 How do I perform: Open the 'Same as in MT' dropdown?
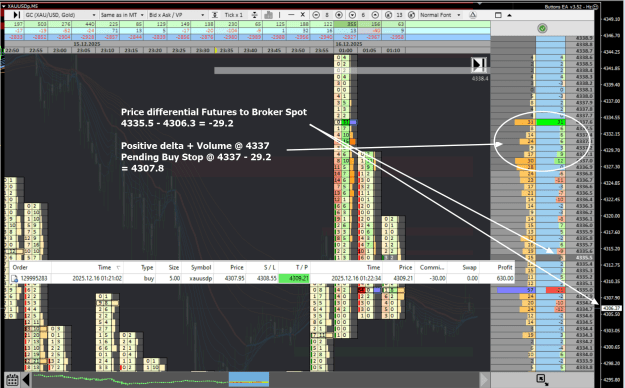(122, 15)
